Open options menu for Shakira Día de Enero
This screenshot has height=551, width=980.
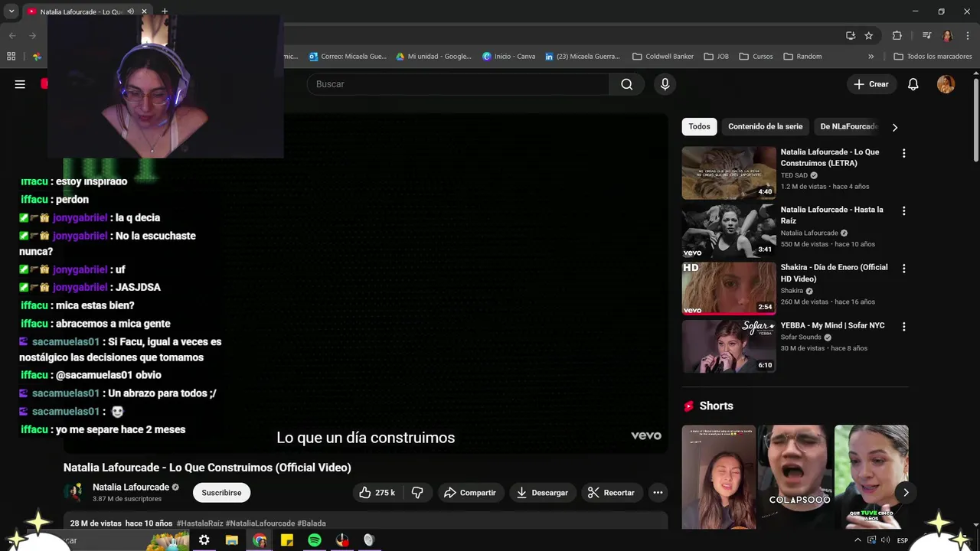point(903,269)
